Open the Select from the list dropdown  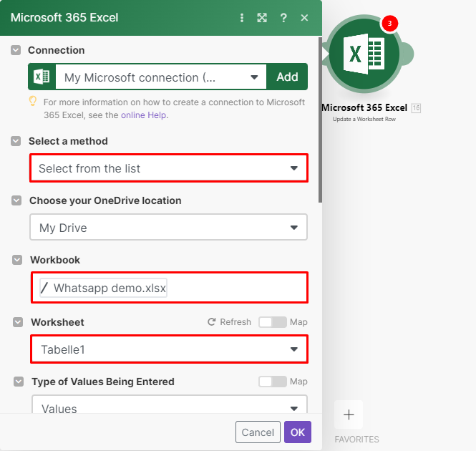click(169, 168)
